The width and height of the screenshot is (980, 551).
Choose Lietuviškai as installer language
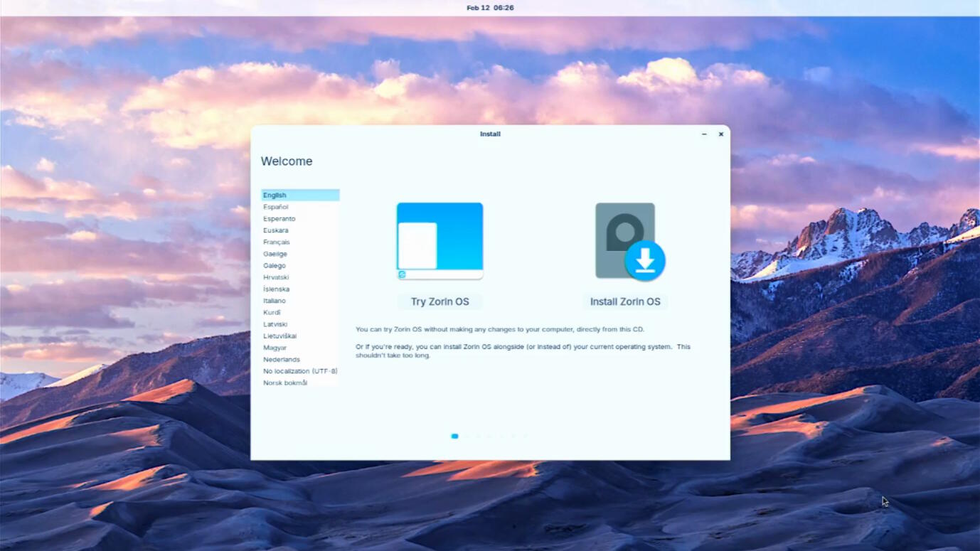pos(300,336)
